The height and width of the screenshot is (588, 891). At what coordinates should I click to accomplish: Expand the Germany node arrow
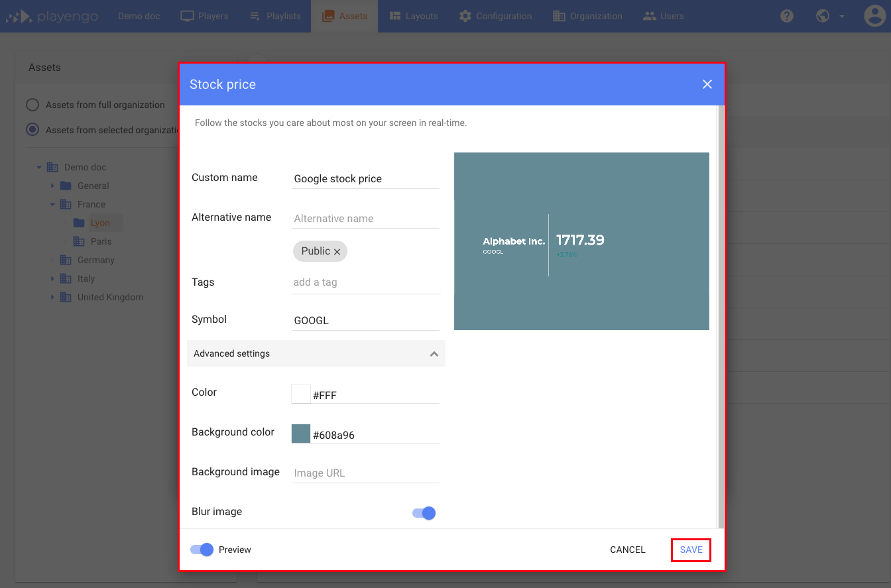point(52,261)
